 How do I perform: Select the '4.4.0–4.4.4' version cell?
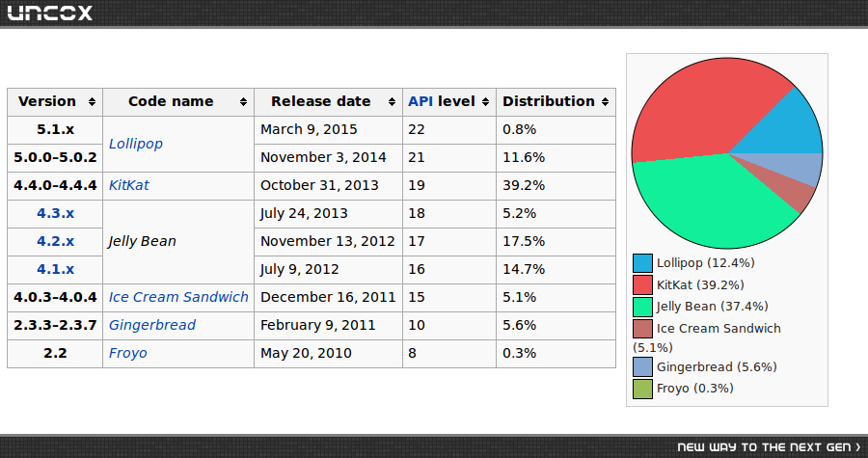(55, 185)
